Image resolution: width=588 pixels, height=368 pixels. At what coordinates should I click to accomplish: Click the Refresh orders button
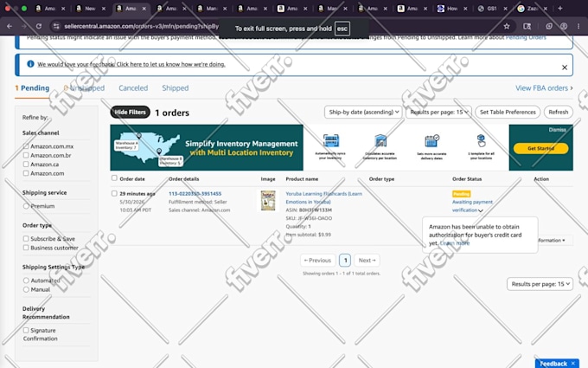[558, 112]
